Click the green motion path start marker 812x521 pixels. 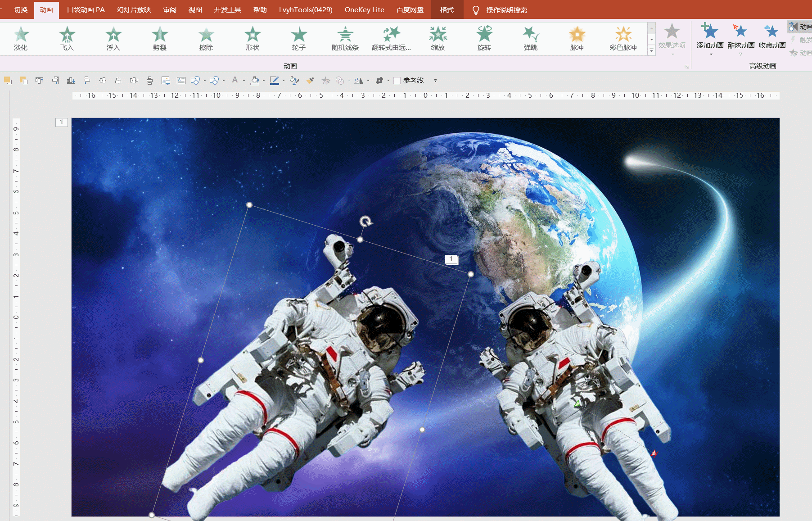pos(577,404)
